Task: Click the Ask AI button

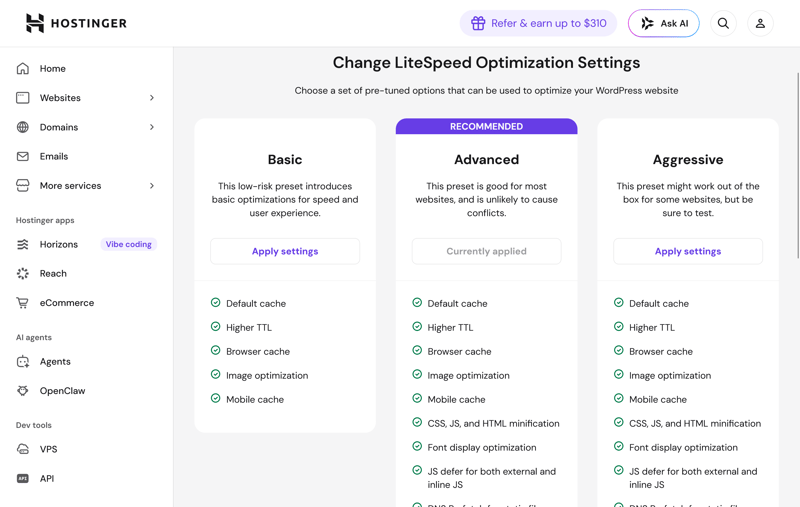Action: coord(663,23)
